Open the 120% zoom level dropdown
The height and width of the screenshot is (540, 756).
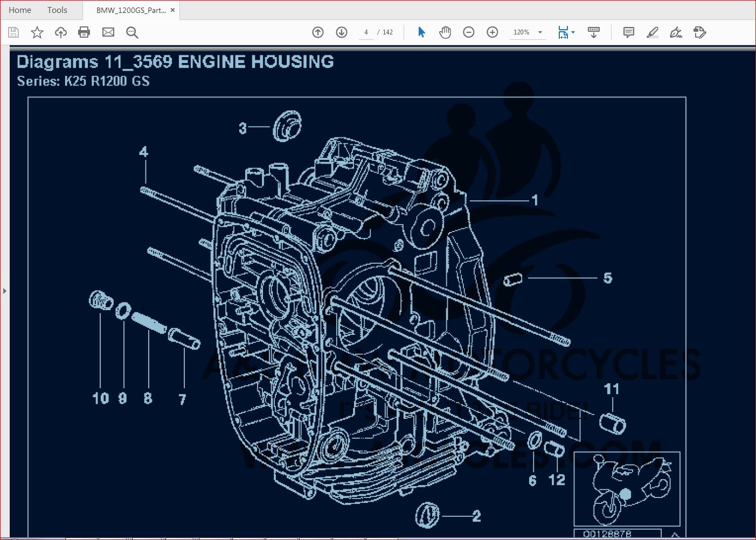click(x=528, y=32)
